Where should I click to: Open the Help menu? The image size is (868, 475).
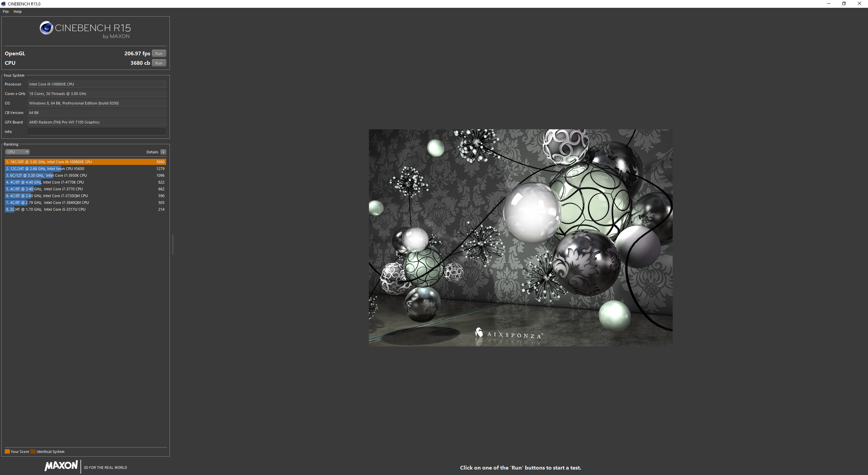17,12
